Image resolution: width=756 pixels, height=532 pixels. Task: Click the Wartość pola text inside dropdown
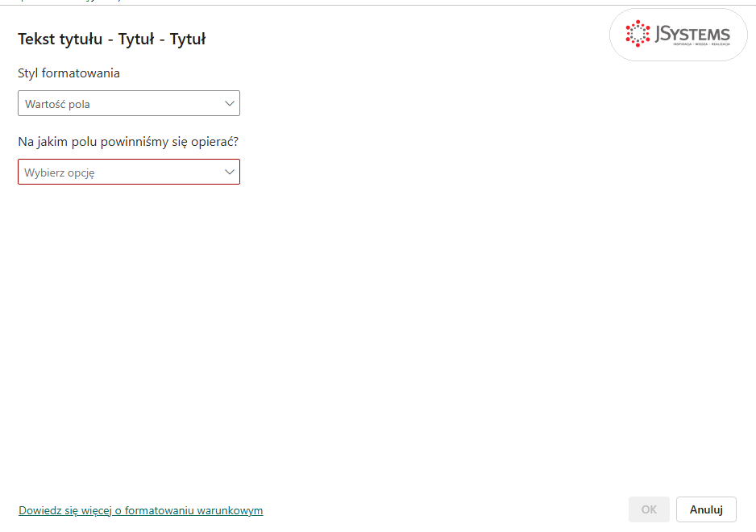tap(57, 104)
